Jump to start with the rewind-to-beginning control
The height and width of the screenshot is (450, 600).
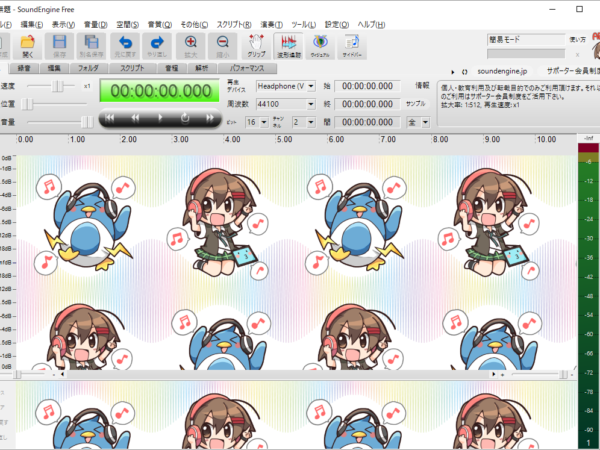[110, 118]
